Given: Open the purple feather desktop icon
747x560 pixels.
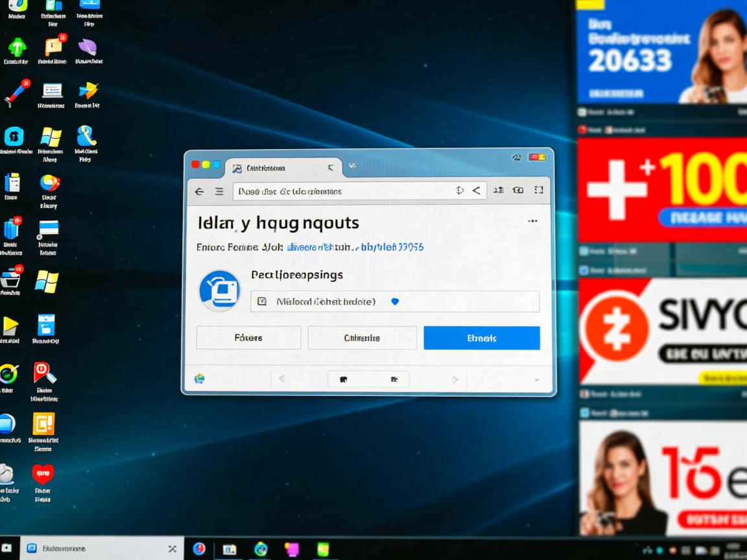Looking at the screenshot, I should (x=88, y=47).
